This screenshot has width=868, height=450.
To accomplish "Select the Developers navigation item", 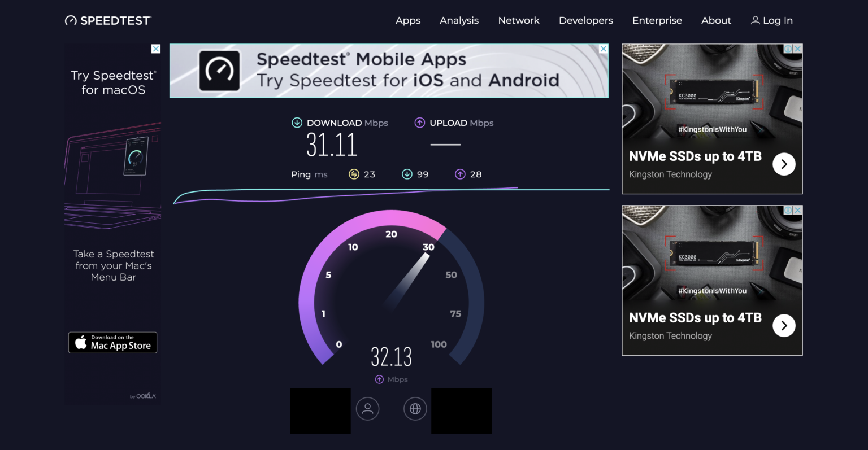I will pyautogui.click(x=585, y=20).
